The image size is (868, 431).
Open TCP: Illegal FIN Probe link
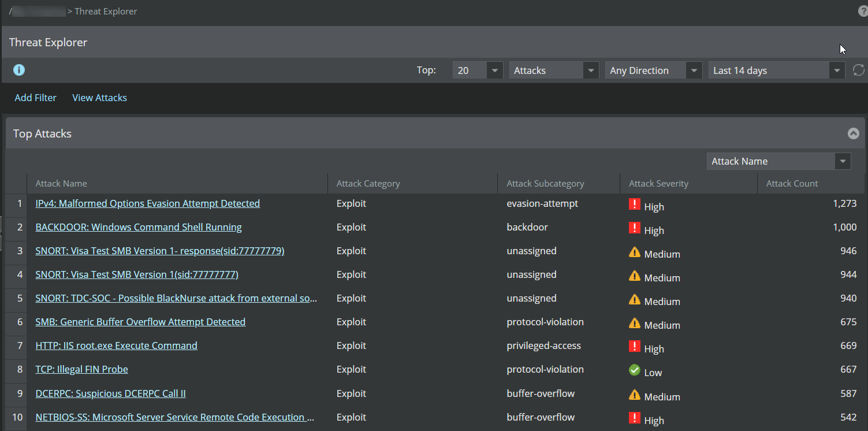[x=81, y=369]
